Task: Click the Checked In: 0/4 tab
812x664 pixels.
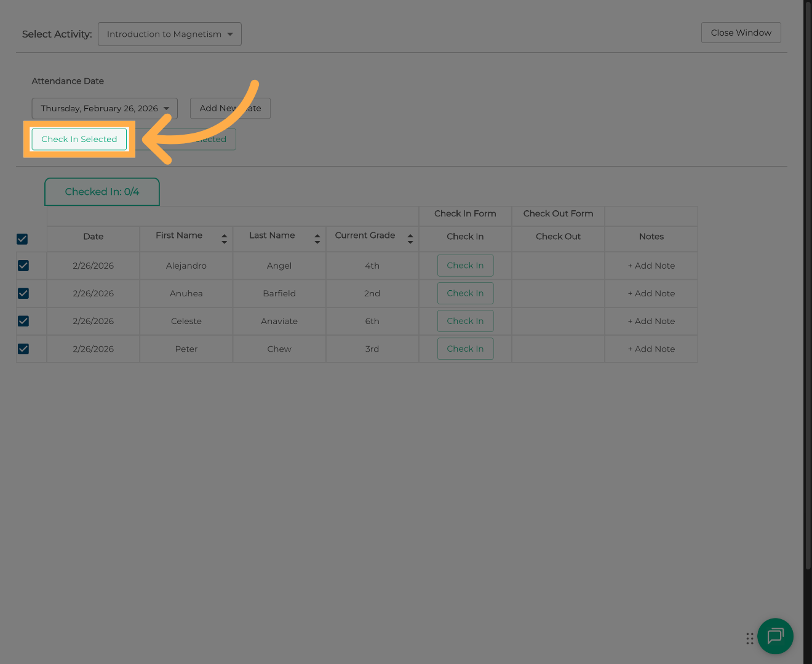Action: click(x=102, y=192)
